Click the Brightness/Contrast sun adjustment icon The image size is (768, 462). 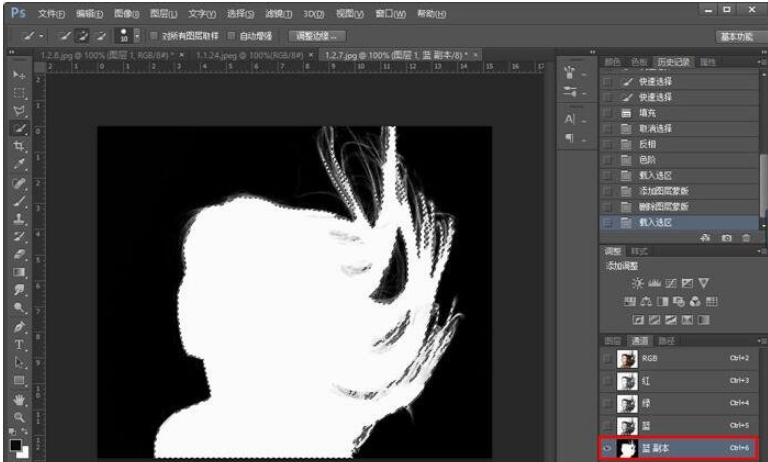pos(637,283)
